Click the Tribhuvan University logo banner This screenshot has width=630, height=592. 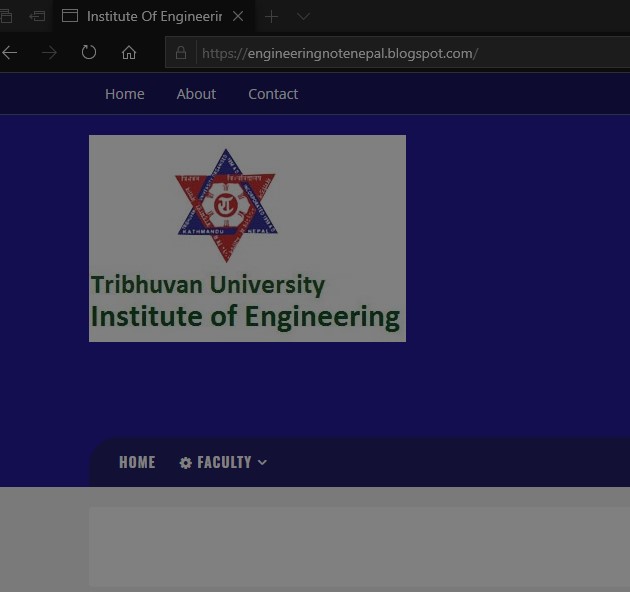(247, 238)
